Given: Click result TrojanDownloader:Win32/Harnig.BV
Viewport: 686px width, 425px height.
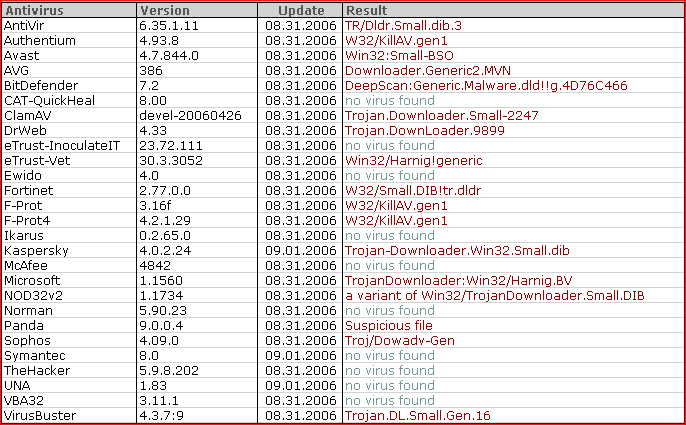Looking at the screenshot, I should click(x=458, y=281).
